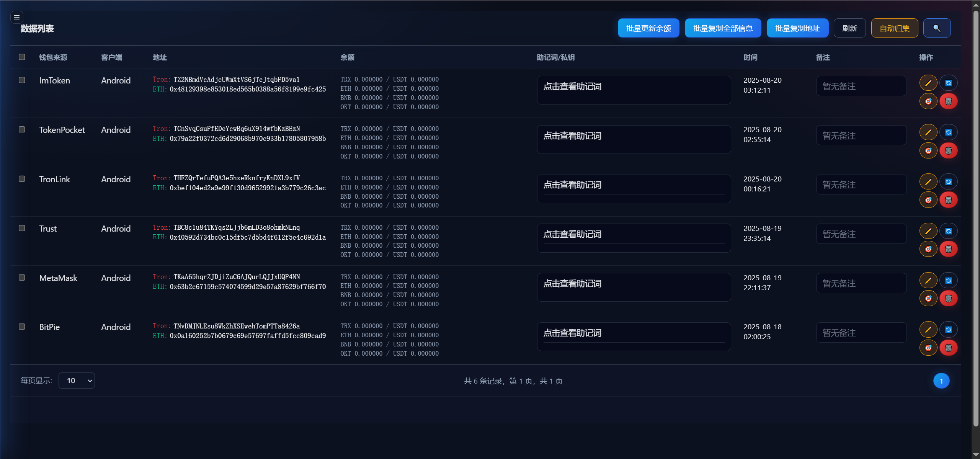Click the red trash icon for Trust row
The height and width of the screenshot is (459, 980).
(x=948, y=249)
